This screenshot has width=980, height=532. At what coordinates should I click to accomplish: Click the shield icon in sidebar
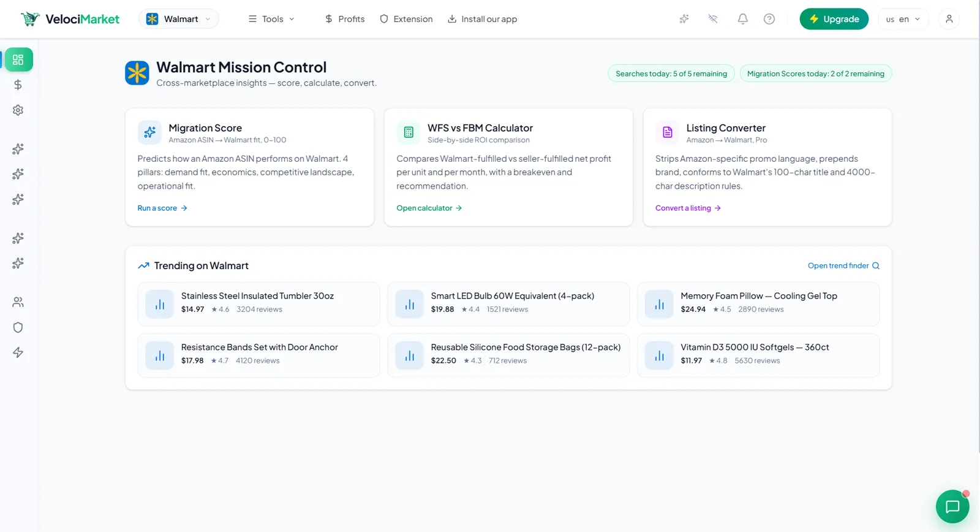[18, 327]
